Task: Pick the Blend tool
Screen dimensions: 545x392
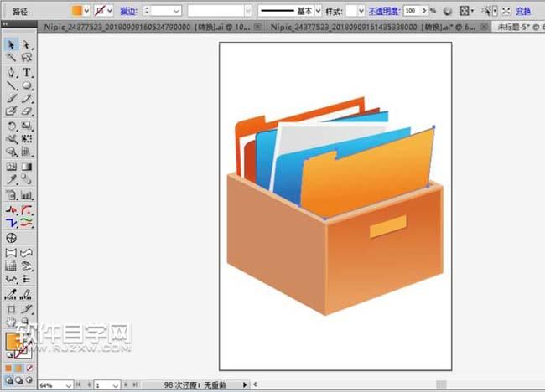Action: pos(27,179)
